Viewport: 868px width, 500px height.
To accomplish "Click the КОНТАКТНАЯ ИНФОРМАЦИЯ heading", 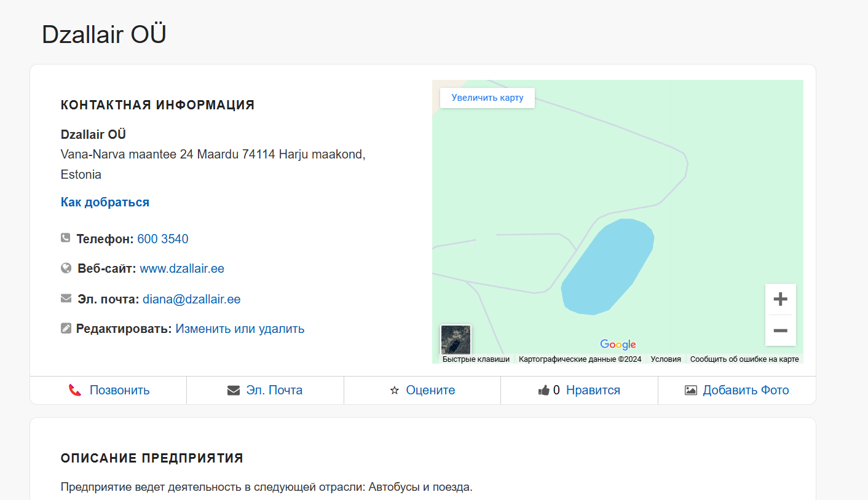I will tap(157, 105).
